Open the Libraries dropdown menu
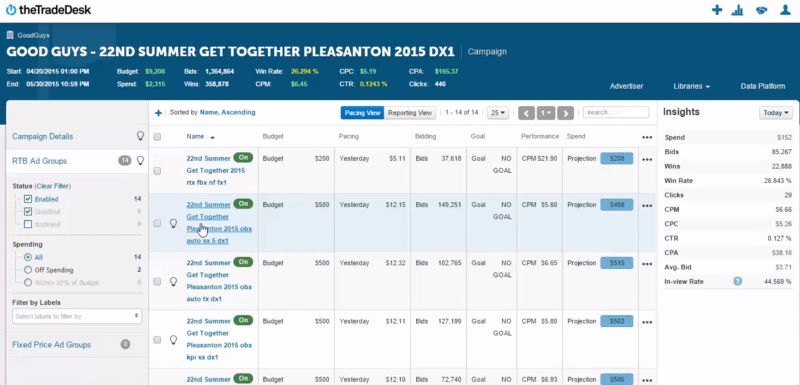Viewport: 800px width, 385px height. point(691,86)
